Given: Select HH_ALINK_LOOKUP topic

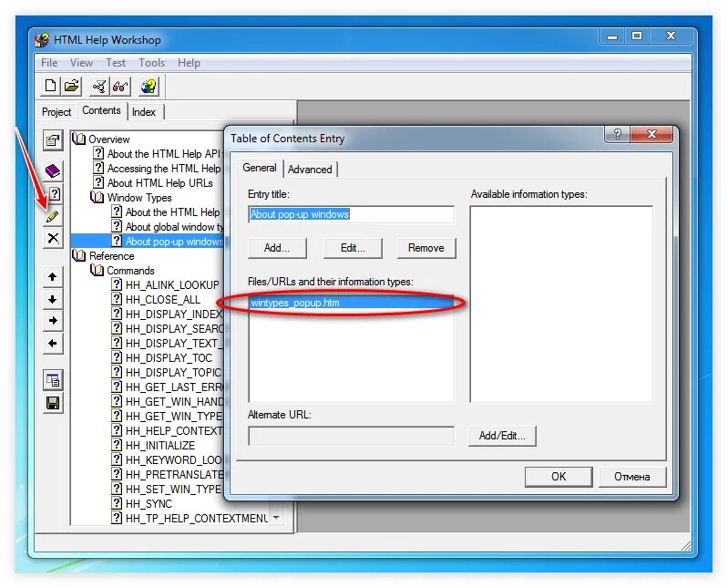Looking at the screenshot, I should pos(172,285).
